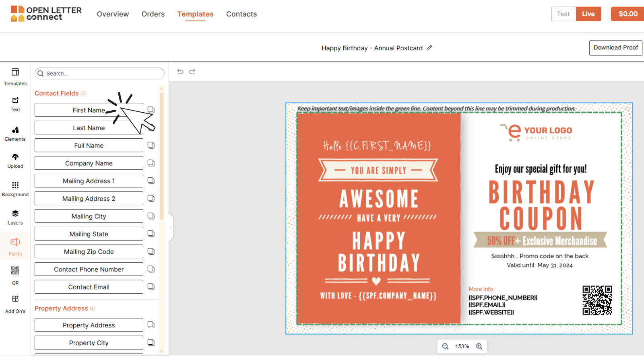Viewport: 644px width, 362px height.
Task: Select the Background tool
Action: [15, 189]
